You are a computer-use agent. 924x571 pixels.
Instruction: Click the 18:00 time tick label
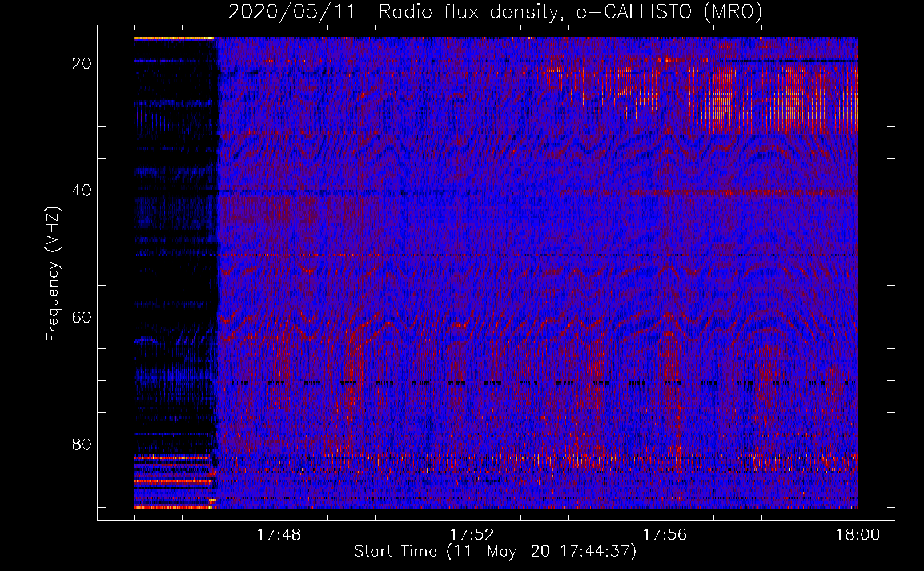[858, 535]
